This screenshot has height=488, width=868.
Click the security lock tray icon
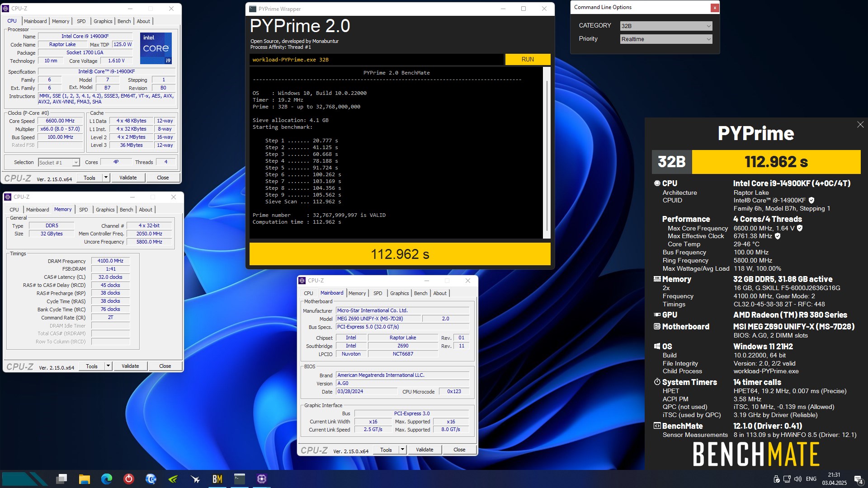point(777,479)
